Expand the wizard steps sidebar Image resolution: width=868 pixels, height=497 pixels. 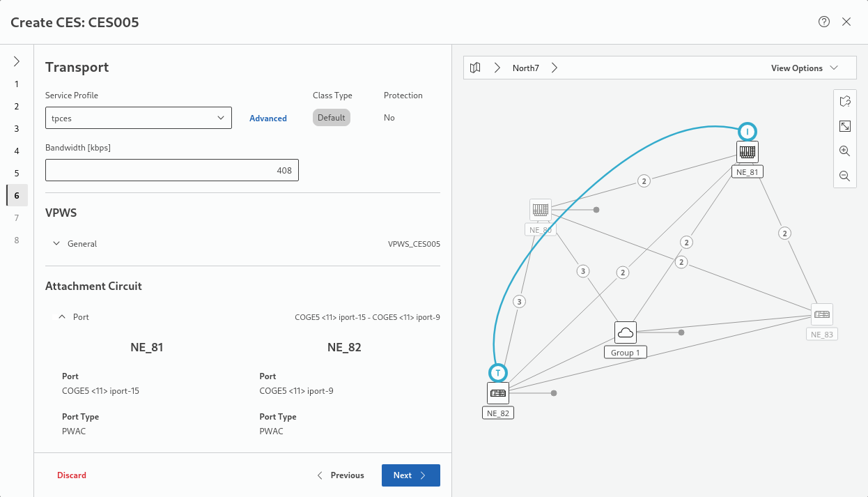pyautogui.click(x=17, y=61)
